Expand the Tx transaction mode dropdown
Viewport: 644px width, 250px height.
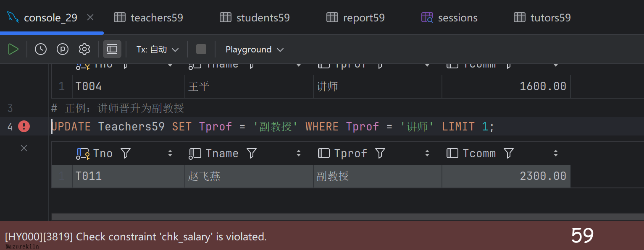158,49
